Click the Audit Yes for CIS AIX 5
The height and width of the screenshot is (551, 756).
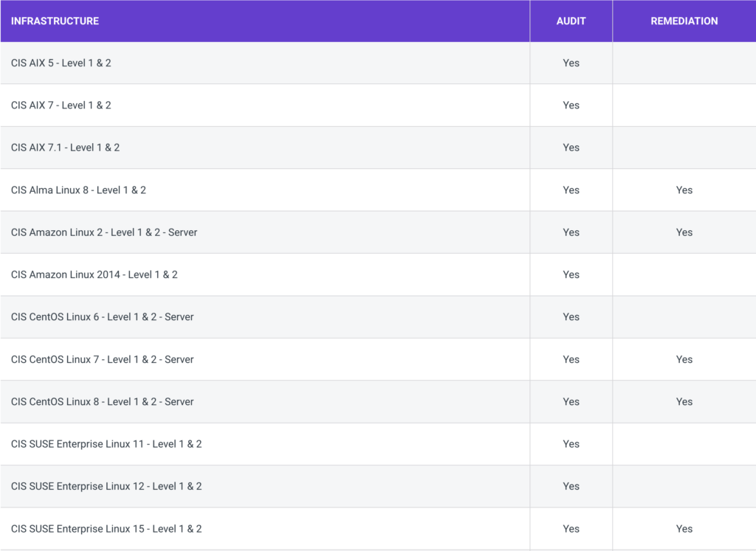pyautogui.click(x=571, y=63)
